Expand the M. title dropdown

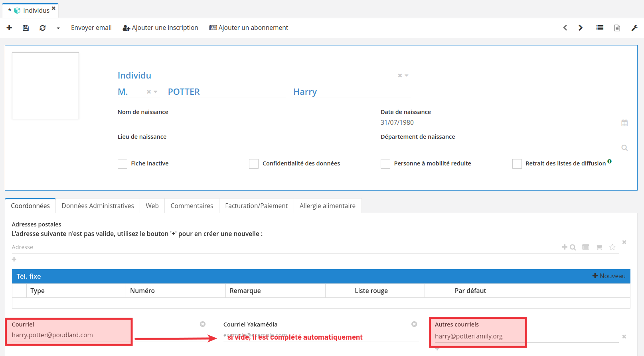[156, 92]
